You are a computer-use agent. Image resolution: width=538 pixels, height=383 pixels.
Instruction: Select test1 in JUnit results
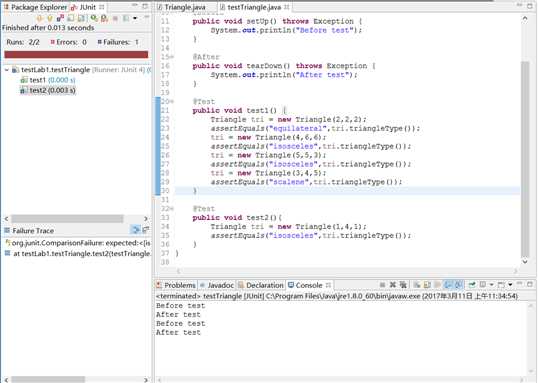pyautogui.click(x=48, y=80)
